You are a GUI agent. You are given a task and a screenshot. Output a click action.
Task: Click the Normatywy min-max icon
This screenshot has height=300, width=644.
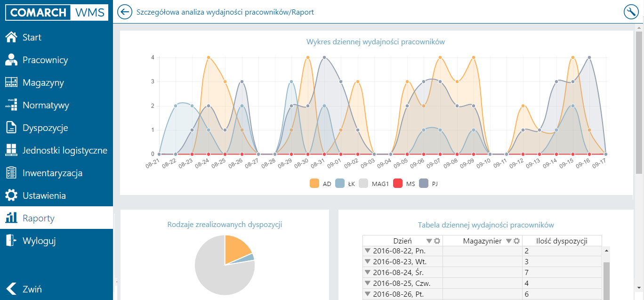coord(11,105)
